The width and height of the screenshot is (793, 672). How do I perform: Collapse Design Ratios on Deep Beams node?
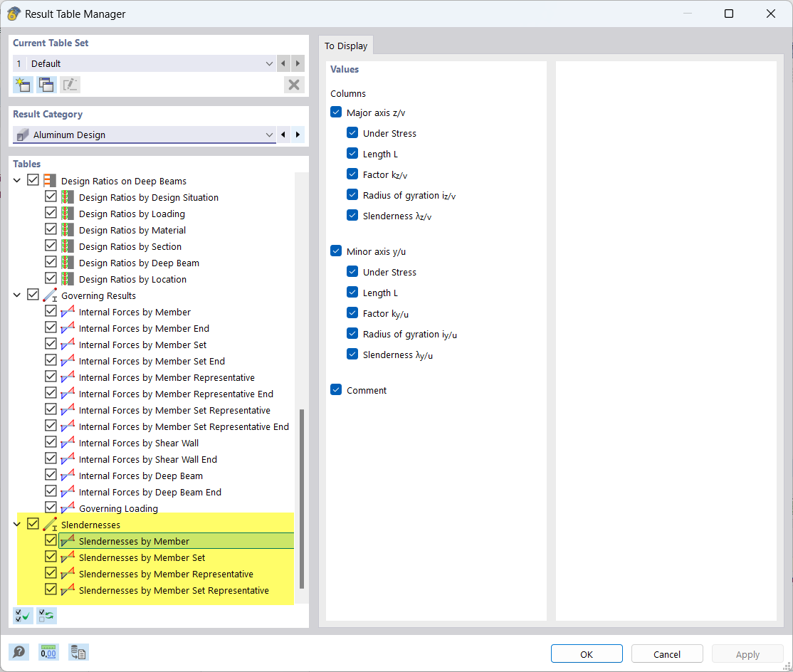click(x=17, y=180)
